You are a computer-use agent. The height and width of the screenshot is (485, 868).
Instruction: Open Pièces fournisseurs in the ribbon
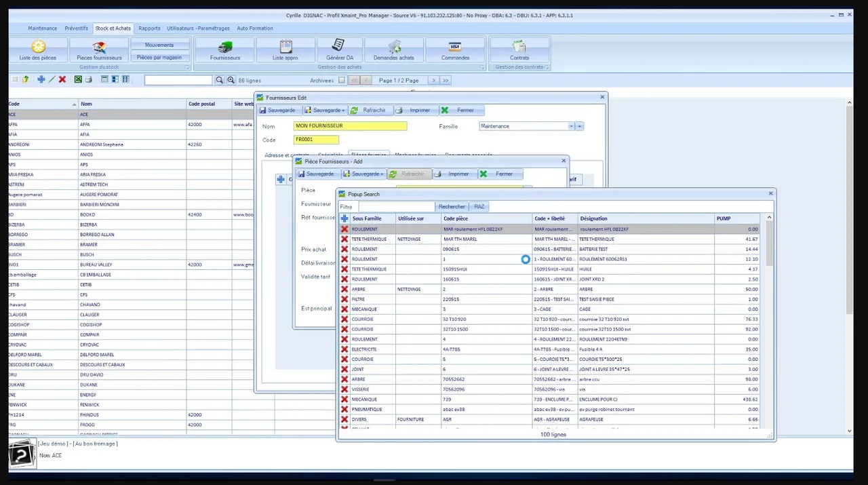pyautogui.click(x=100, y=50)
